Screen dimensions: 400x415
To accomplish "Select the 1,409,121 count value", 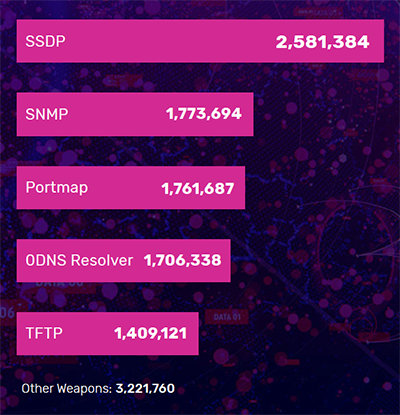I will (150, 333).
